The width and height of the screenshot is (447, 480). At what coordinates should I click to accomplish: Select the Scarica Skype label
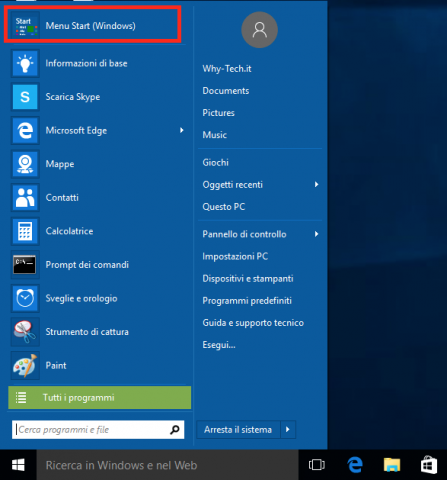tap(73, 97)
